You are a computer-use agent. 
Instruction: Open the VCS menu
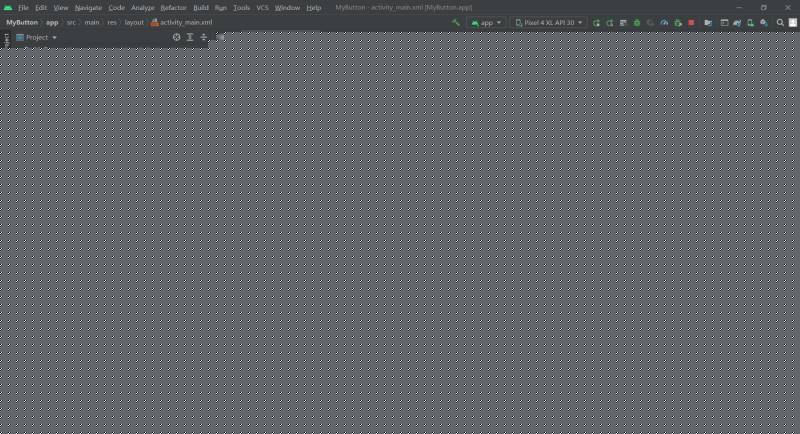pos(262,8)
